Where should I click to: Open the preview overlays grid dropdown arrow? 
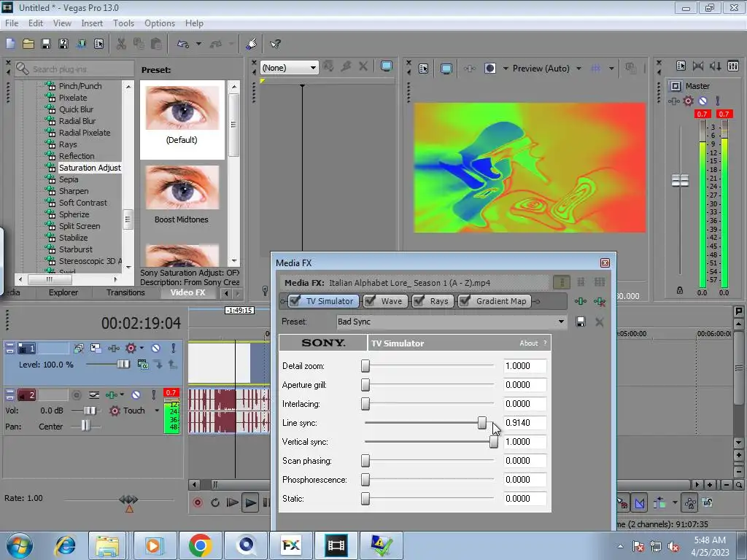(x=612, y=69)
